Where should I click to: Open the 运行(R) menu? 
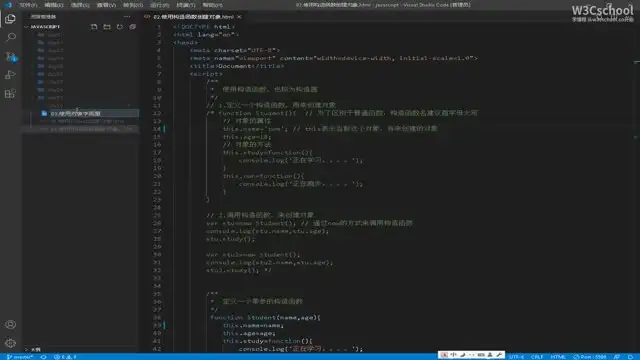coord(160,5)
